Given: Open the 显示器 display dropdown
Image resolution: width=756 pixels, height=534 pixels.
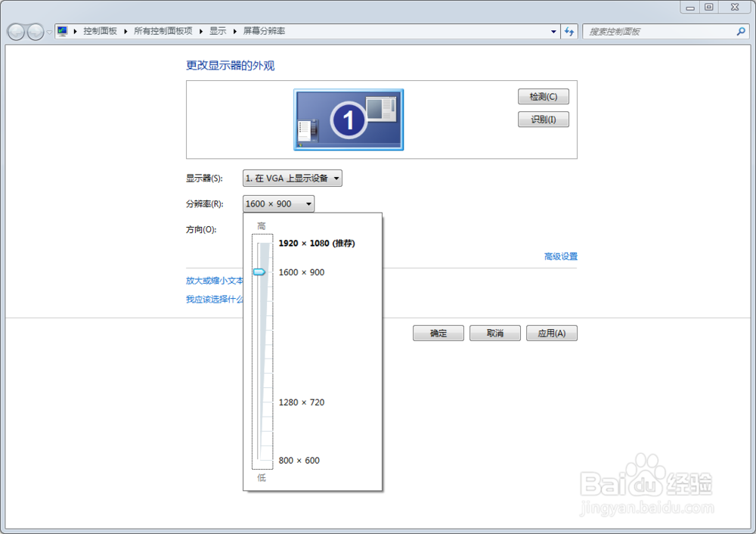Looking at the screenshot, I should tap(292, 178).
